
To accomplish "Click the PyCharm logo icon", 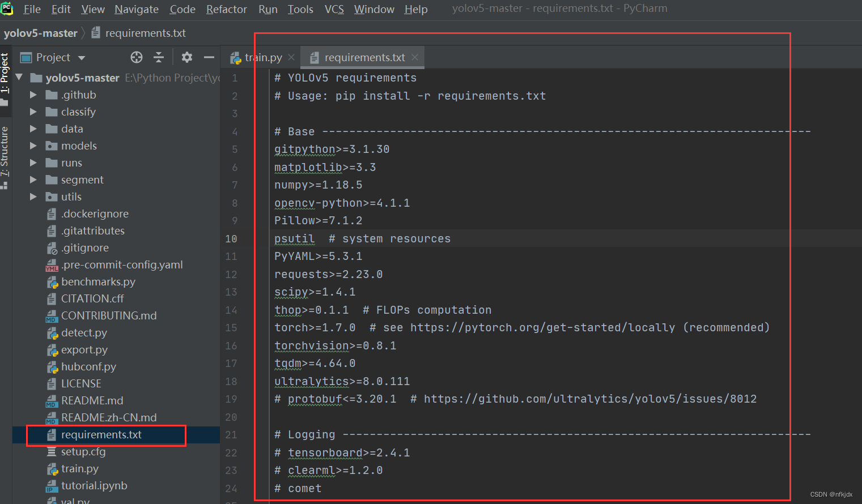I will 7,8.
